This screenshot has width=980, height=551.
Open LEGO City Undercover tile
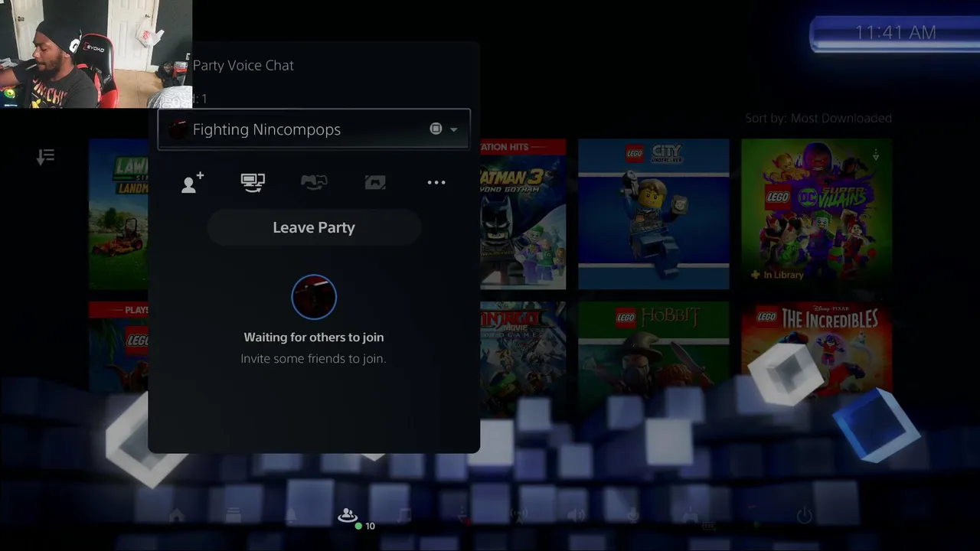(x=654, y=214)
